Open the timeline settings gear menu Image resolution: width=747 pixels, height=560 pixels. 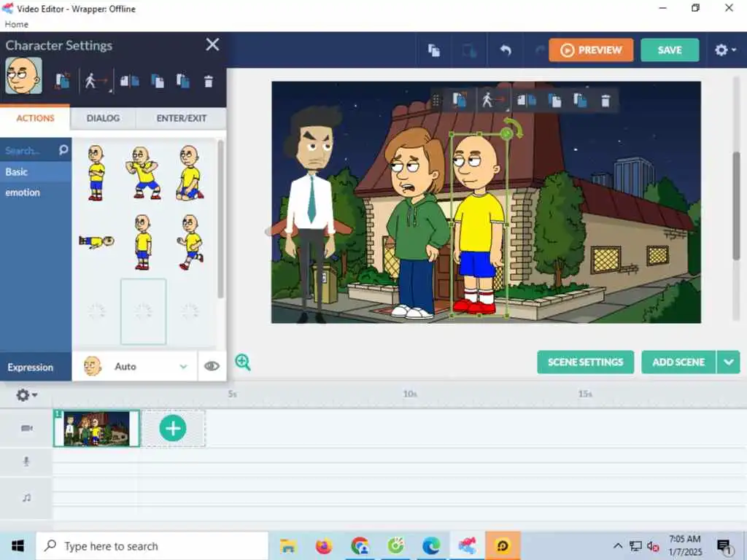click(26, 394)
